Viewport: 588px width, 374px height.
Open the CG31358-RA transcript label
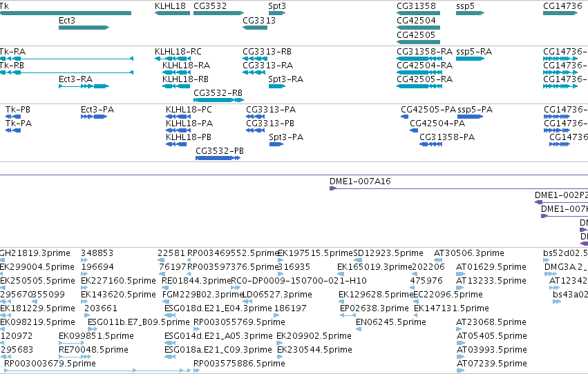pos(424,52)
